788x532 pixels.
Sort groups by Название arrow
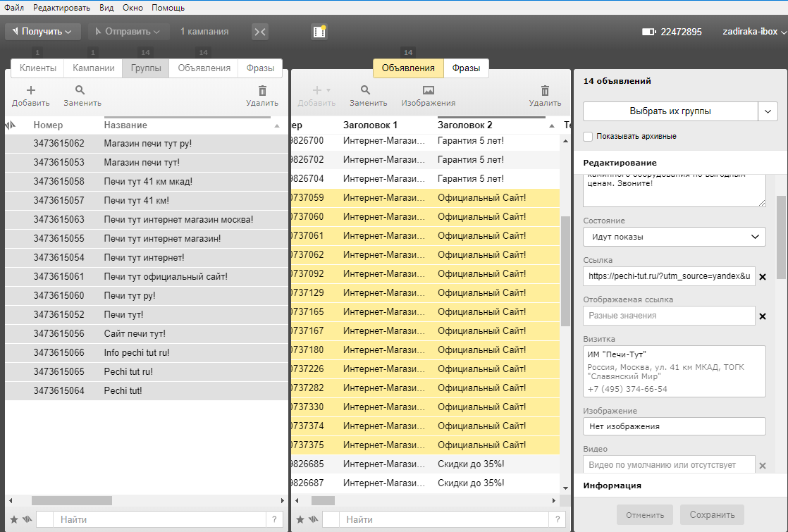coord(277,125)
